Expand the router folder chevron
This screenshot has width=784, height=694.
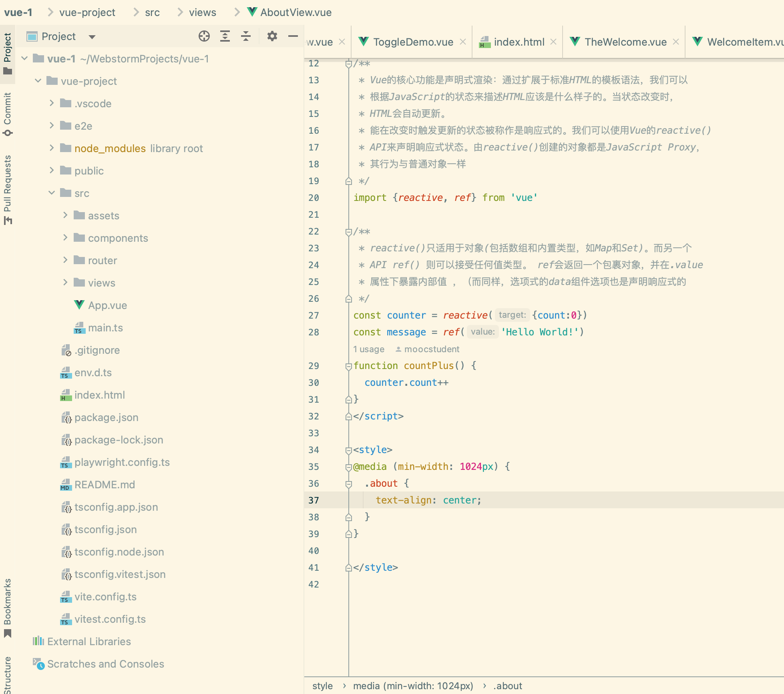point(65,260)
